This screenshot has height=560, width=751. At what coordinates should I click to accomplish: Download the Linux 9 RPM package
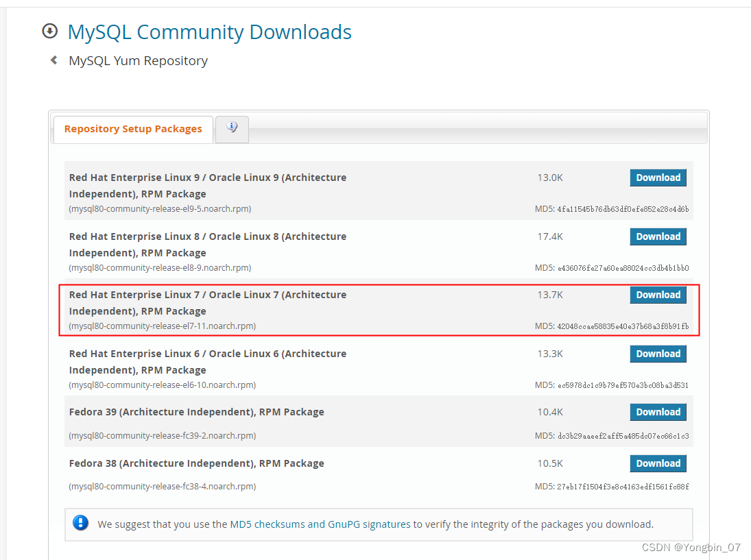(x=658, y=178)
